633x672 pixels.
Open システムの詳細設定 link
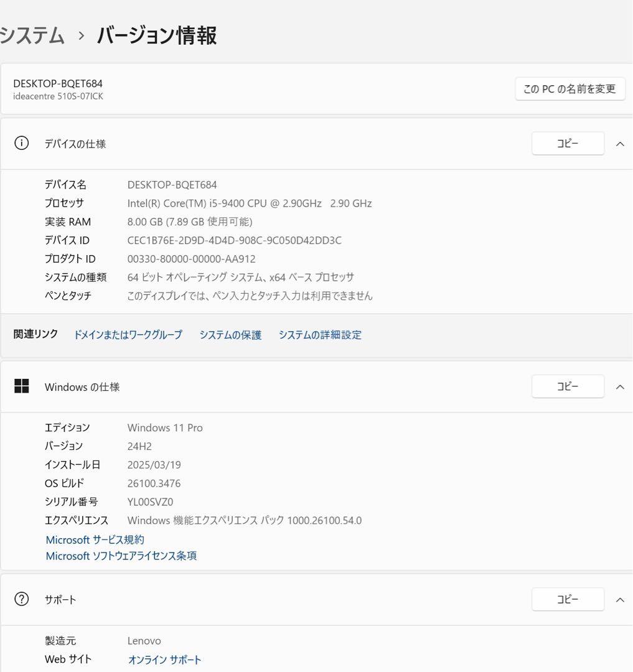pyautogui.click(x=321, y=335)
